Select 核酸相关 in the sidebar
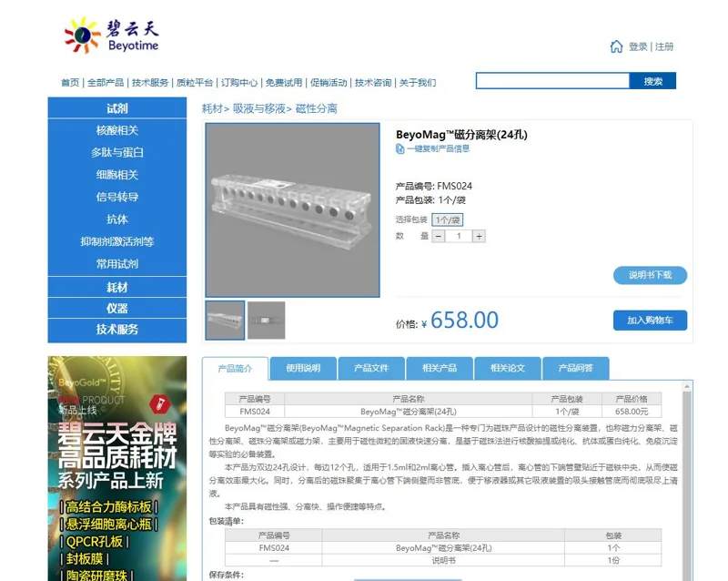728x581 pixels. coord(117,130)
